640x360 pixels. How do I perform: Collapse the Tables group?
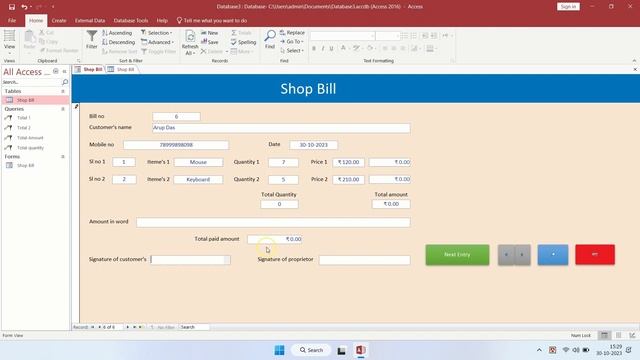(63, 91)
